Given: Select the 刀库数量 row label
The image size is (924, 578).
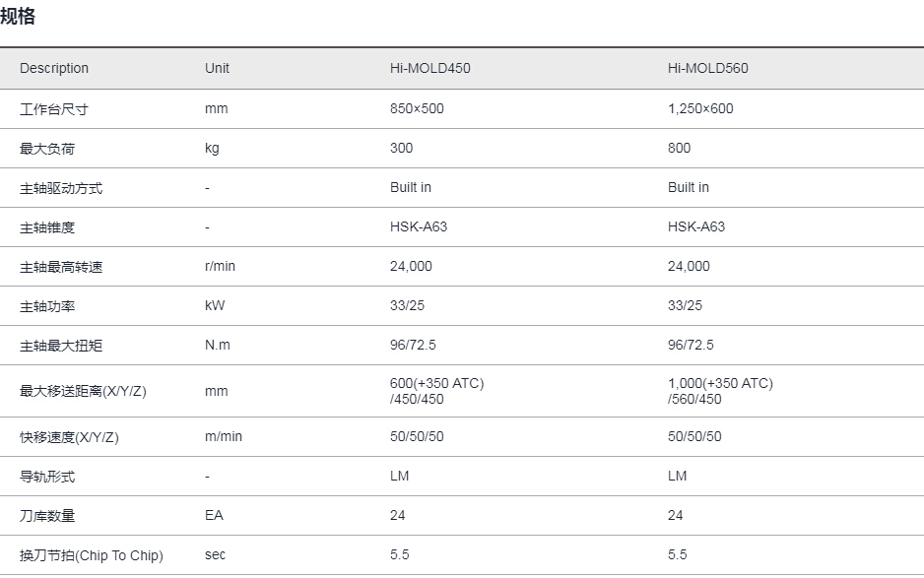Looking at the screenshot, I should [47, 516].
